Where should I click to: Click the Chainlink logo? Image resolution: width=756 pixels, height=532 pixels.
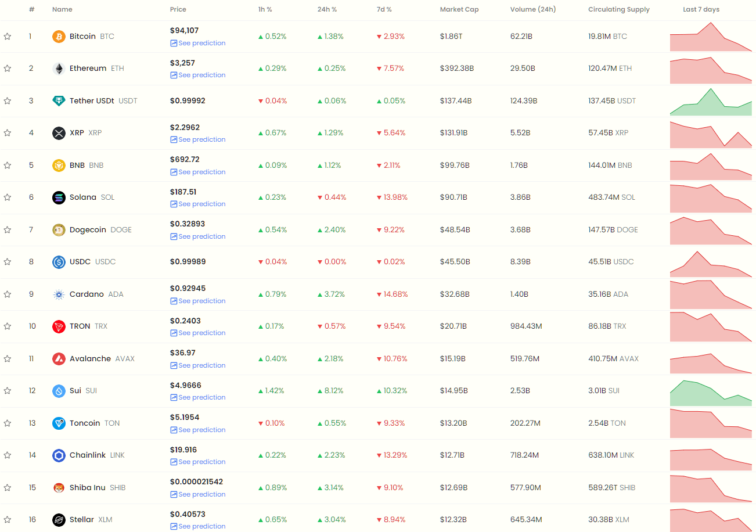[x=59, y=455]
